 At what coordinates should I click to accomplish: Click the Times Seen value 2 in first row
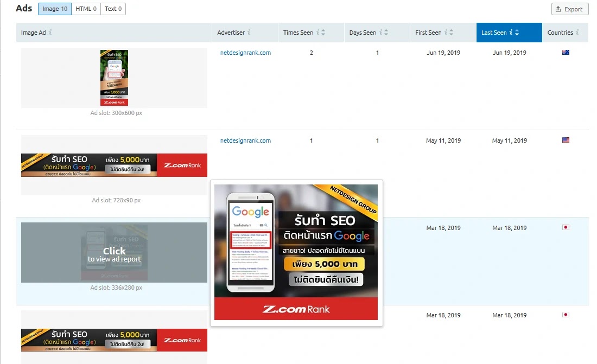(x=312, y=53)
